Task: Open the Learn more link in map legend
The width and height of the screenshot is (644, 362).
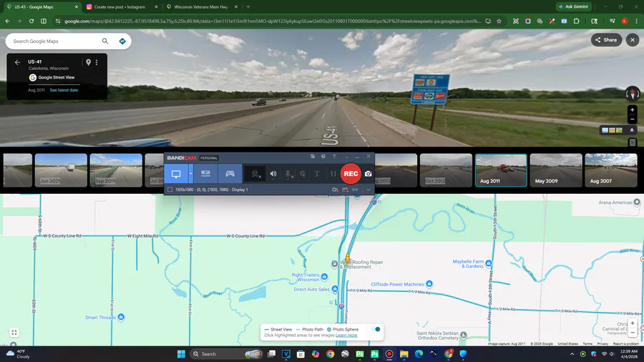Action: coord(346,336)
